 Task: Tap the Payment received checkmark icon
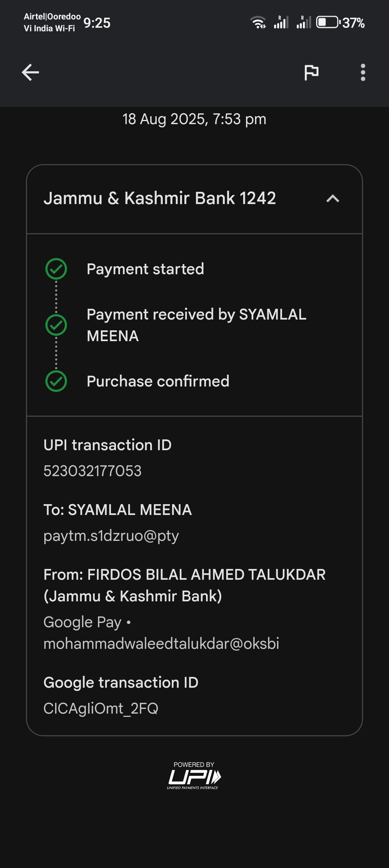56,325
